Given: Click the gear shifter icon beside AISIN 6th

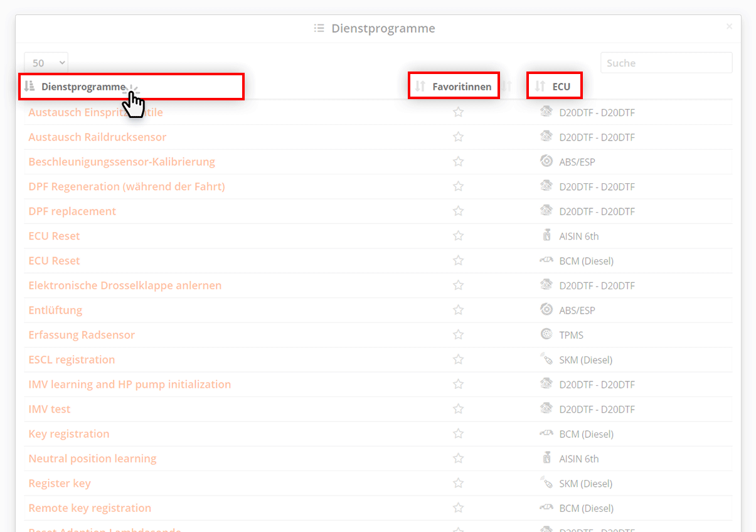Looking at the screenshot, I should [546, 235].
